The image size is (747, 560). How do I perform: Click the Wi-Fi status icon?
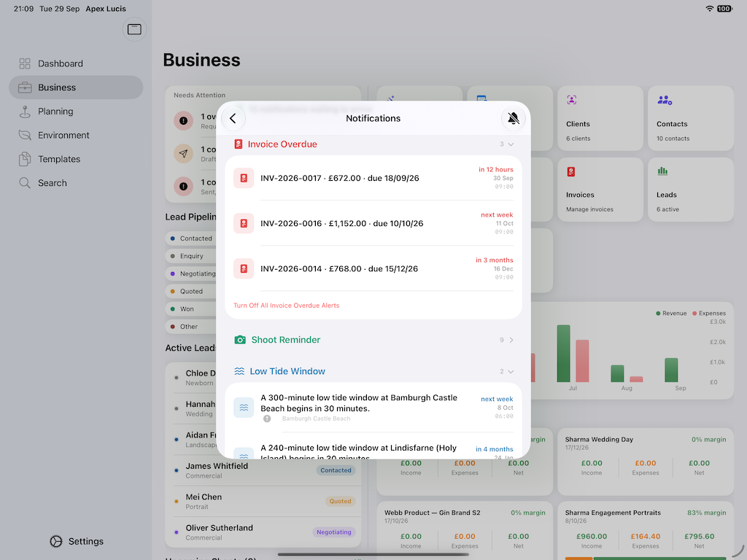pos(709,9)
